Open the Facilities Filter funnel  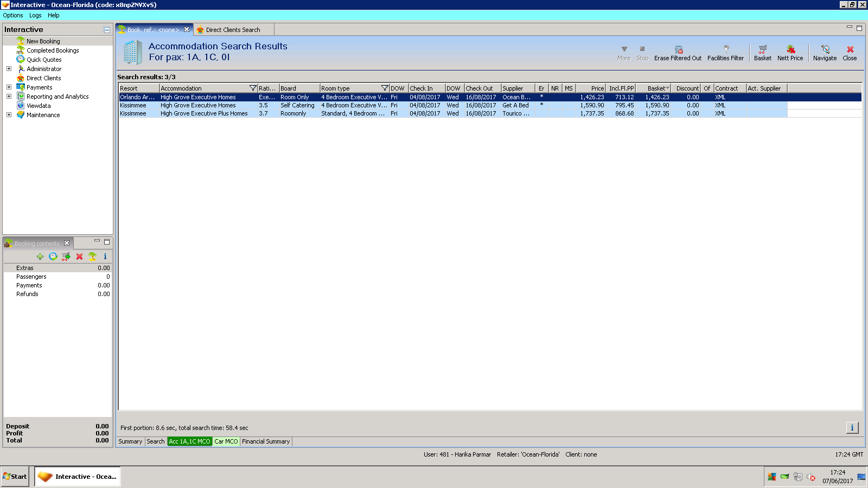pyautogui.click(x=726, y=49)
